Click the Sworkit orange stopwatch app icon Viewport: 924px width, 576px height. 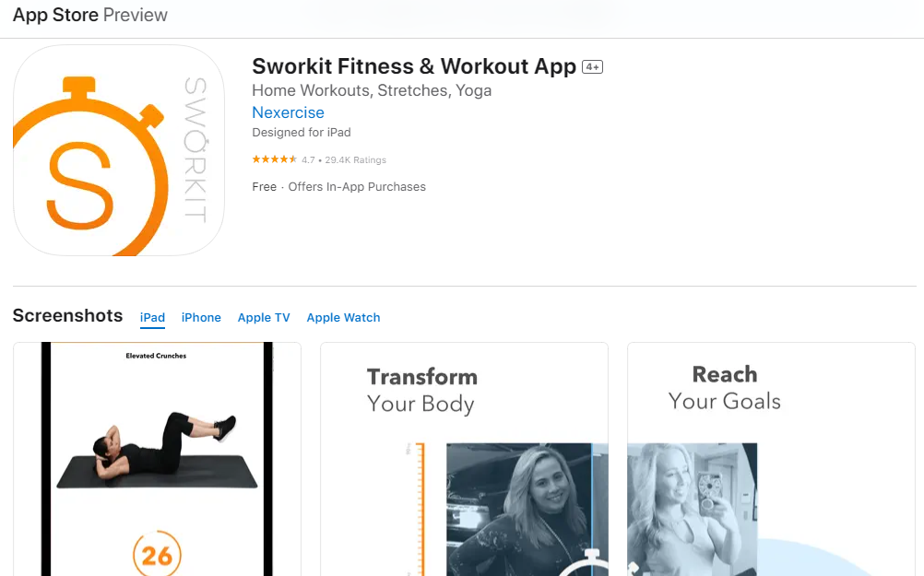(118, 150)
